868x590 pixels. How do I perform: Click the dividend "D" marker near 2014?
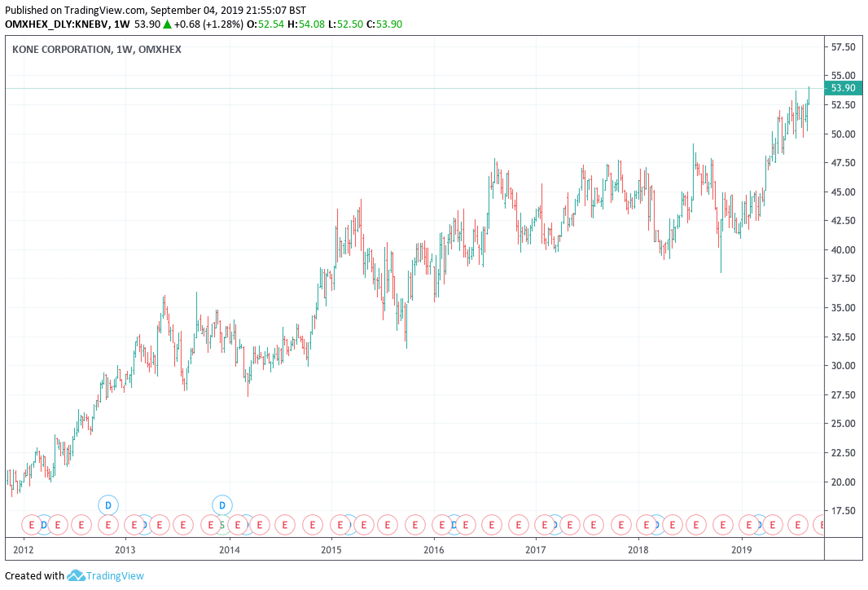[x=221, y=505]
